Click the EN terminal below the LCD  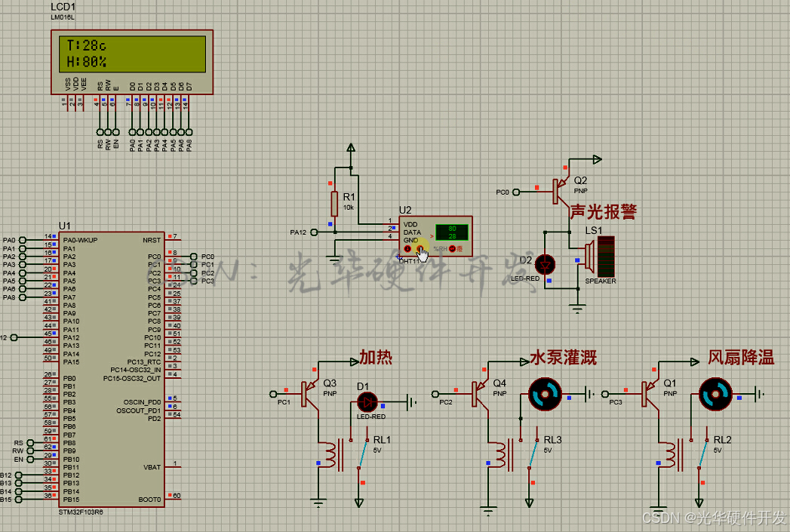(116, 132)
